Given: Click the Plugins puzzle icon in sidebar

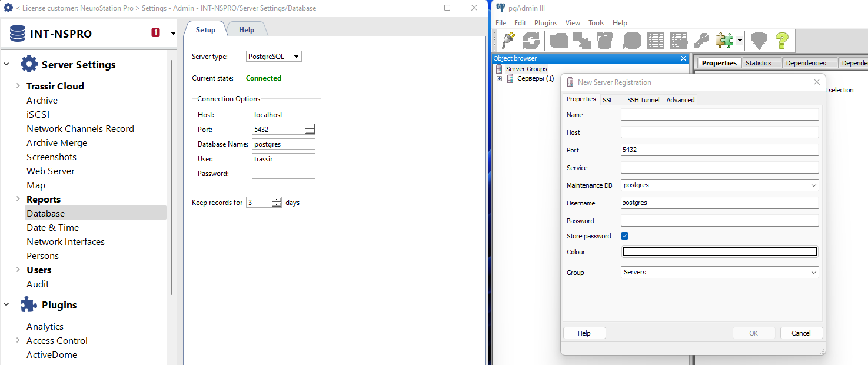Looking at the screenshot, I should click(x=29, y=304).
